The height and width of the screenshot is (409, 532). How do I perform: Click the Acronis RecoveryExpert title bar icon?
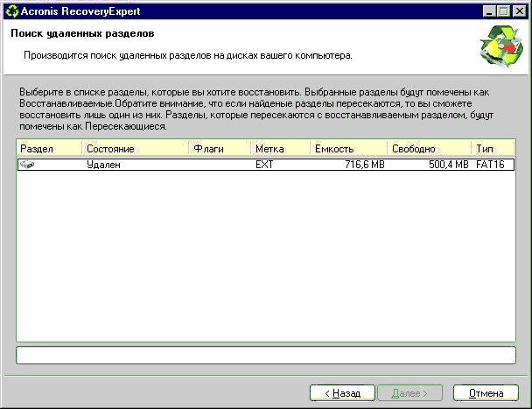[x=12, y=11]
